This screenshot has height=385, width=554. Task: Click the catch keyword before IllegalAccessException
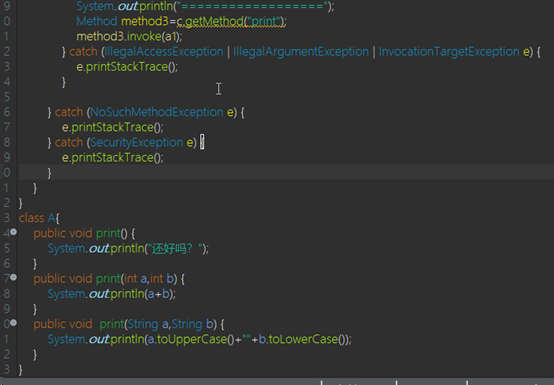click(x=83, y=52)
